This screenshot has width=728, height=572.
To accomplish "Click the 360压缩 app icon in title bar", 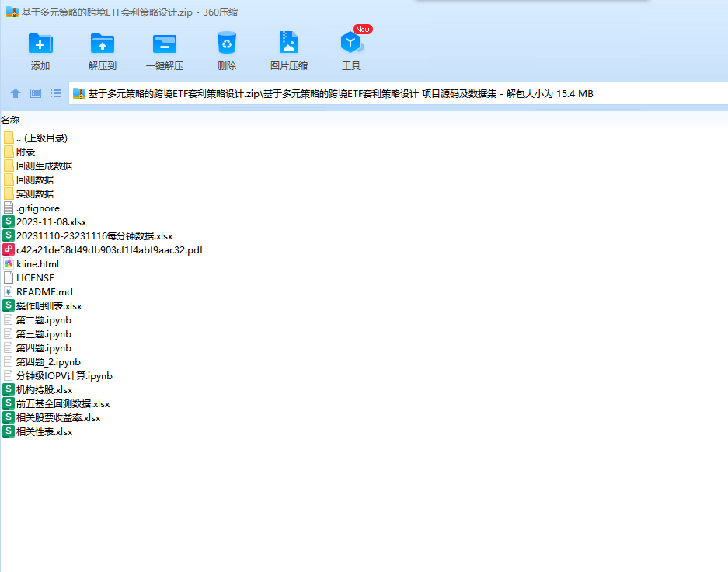I will pos(12,12).
